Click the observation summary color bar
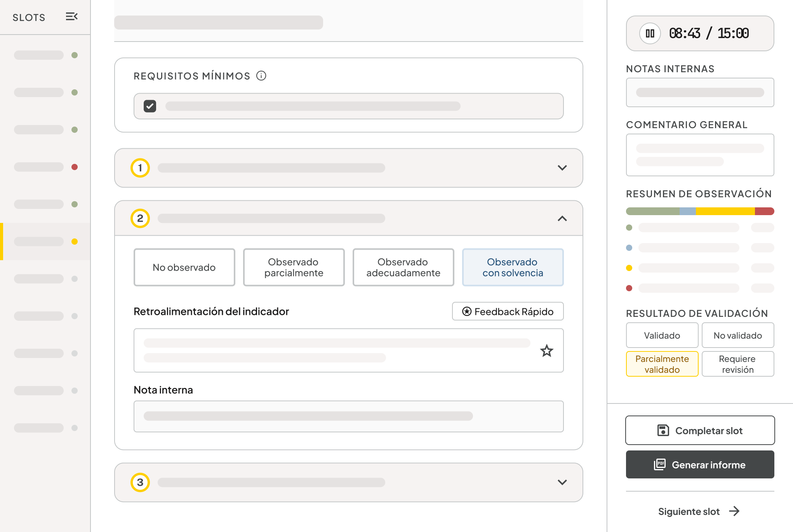 [700, 211]
